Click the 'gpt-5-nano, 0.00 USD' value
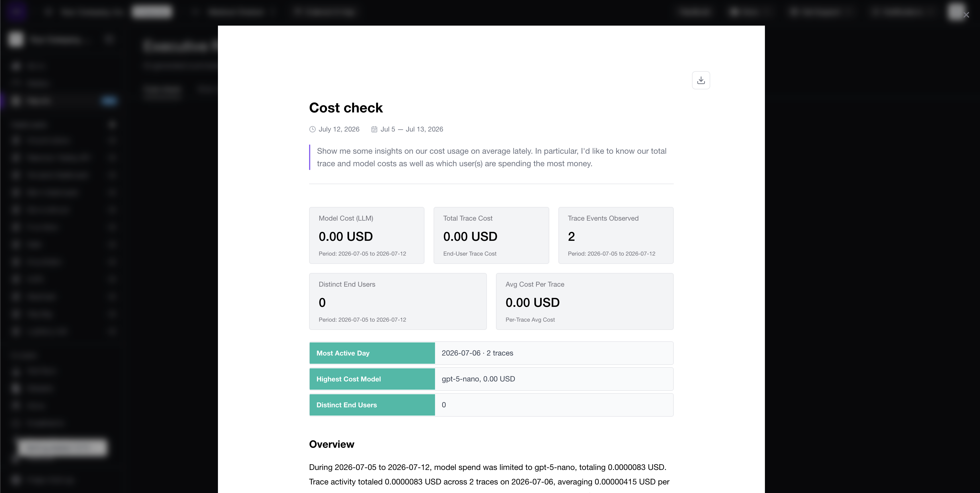The image size is (980, 493). click(478, 379)
